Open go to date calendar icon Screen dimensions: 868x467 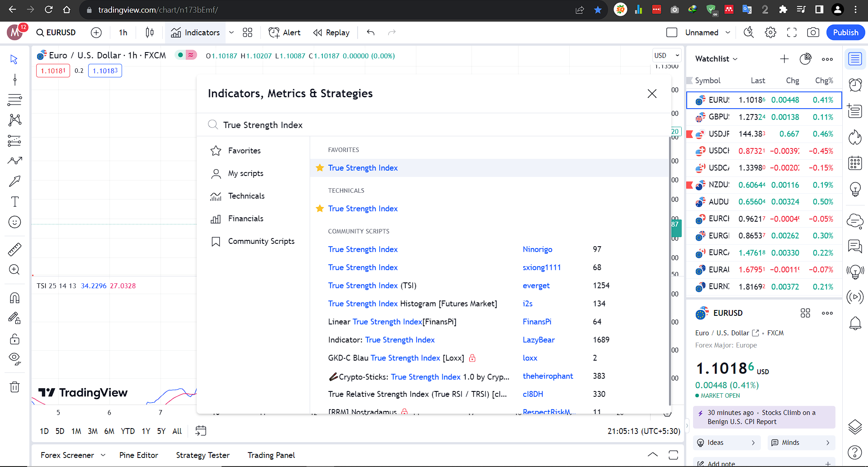pyautogui.click(x=201, y=431)
